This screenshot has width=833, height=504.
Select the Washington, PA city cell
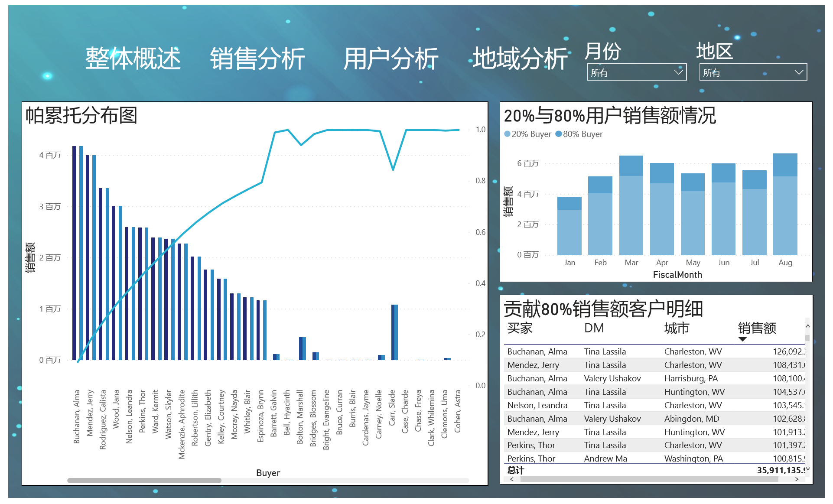click(x=693, y=458)
